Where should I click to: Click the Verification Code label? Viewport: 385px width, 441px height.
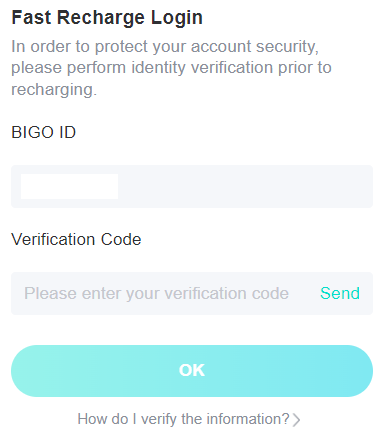(x=76, y=239)
